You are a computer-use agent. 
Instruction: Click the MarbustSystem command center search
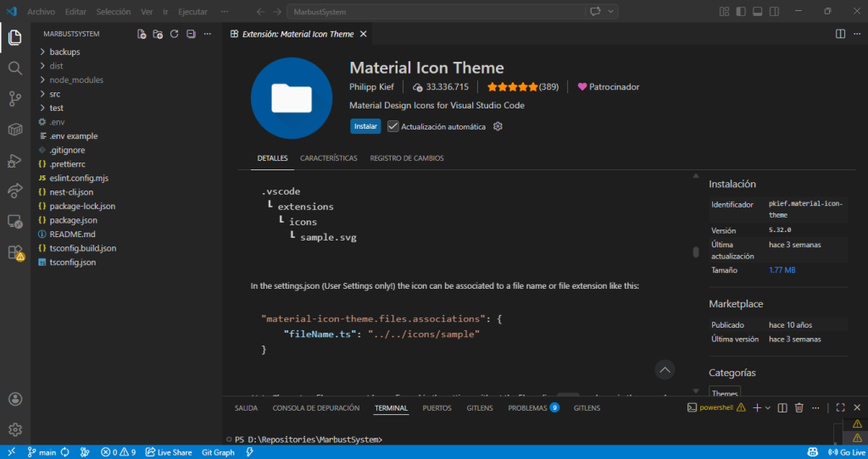click(436, 12)
